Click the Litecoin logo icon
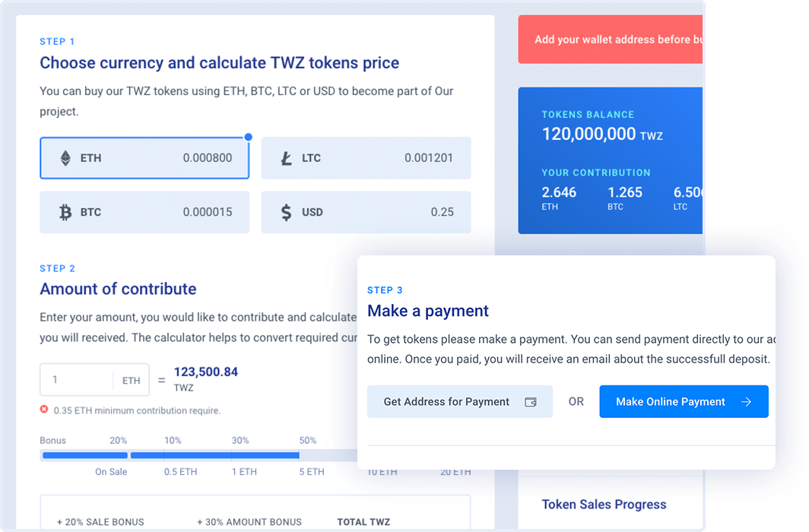 pyautogui.click(x=287, y=158)
